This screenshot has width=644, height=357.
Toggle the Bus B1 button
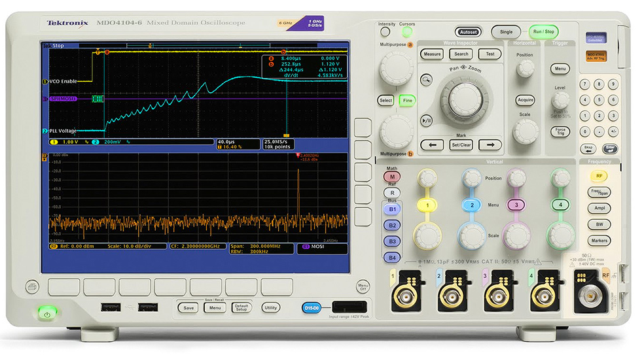pyautogui.click(x=392, y=209)
